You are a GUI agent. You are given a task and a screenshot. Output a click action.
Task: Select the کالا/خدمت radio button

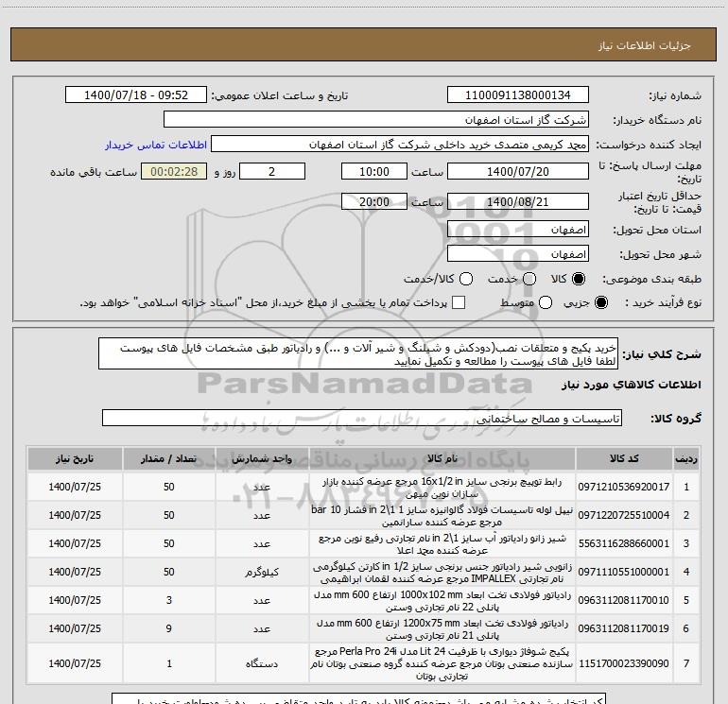click(x=466, y=279)
